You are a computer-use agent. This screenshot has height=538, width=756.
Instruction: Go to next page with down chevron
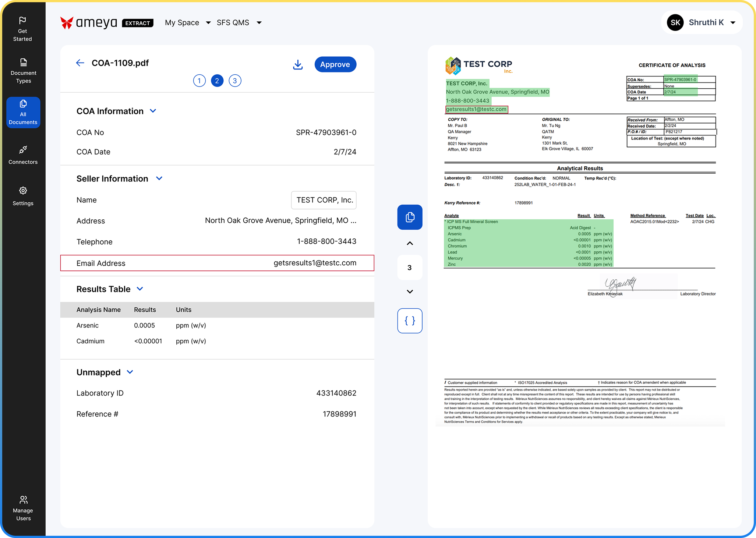[410, 291]
